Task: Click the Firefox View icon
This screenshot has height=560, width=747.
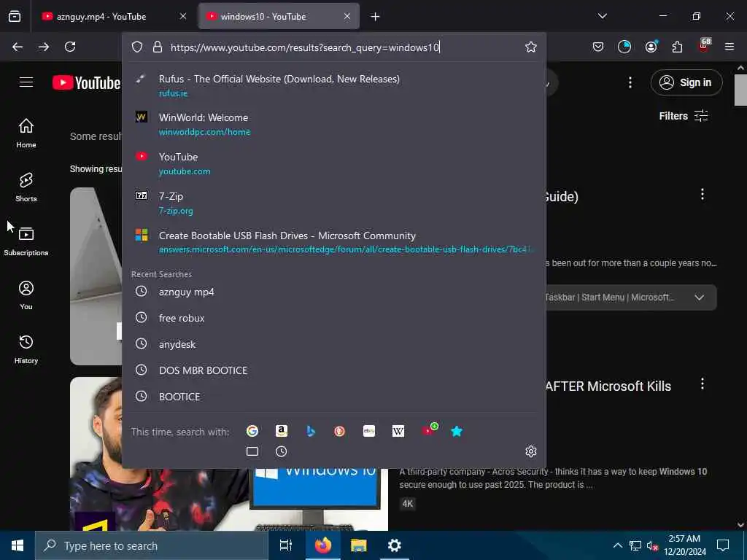Action: pos(15,16)
